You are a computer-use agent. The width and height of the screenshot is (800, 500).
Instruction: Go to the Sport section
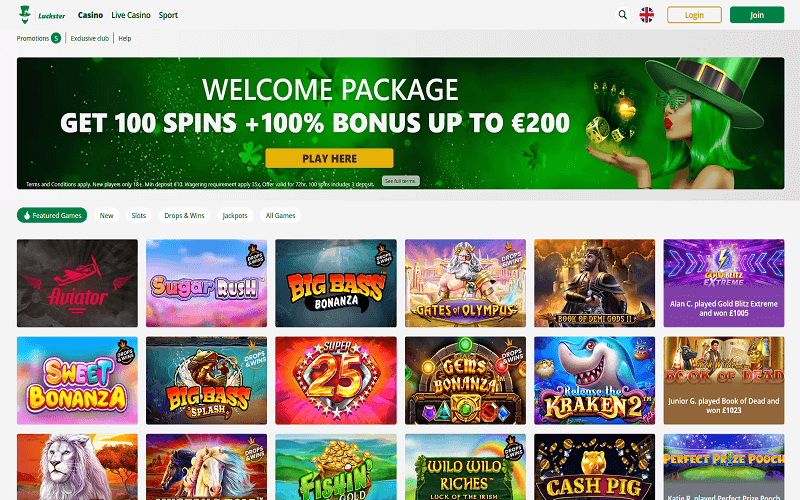coord(168,15)
